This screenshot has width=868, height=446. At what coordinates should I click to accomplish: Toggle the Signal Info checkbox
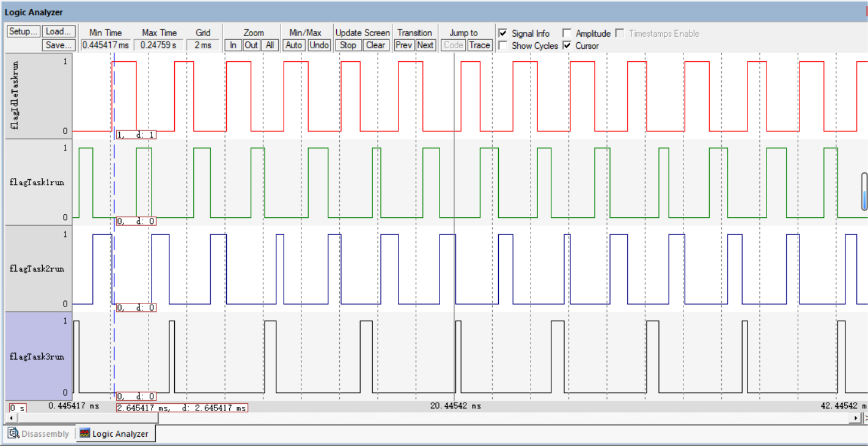502,34
